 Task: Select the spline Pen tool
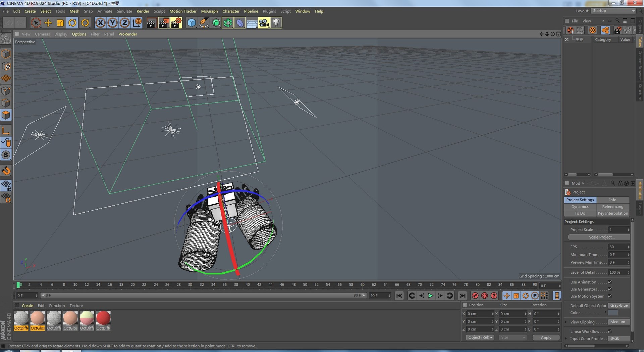[204, 23]
